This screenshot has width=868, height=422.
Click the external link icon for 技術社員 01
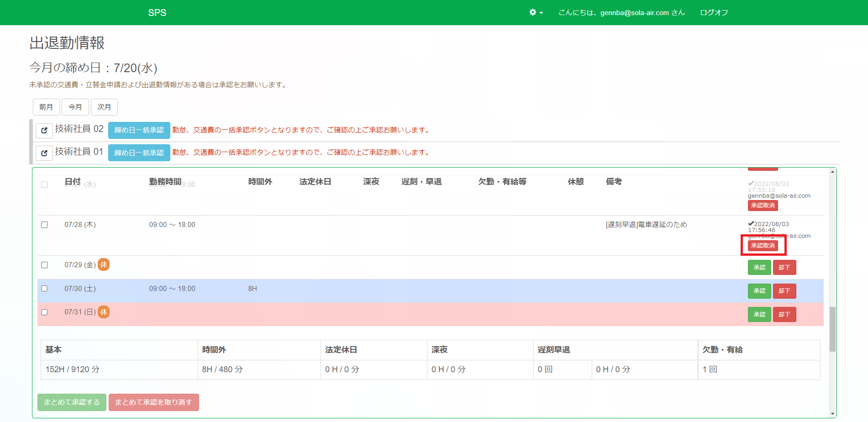point(44,153)
